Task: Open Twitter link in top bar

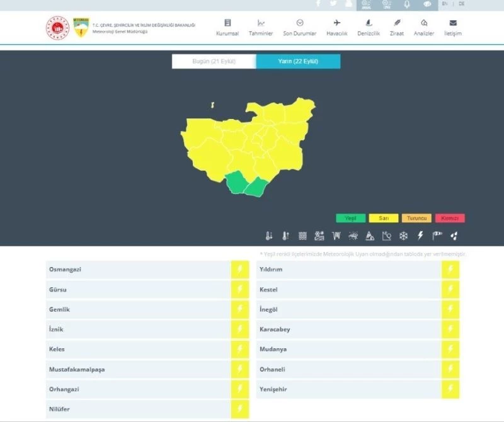Action: click(333, 4)
